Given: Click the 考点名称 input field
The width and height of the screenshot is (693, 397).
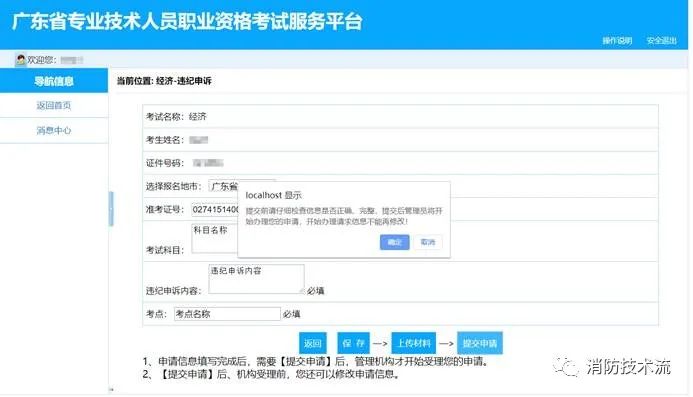Looking at the screenshot, I should point(227,314).
